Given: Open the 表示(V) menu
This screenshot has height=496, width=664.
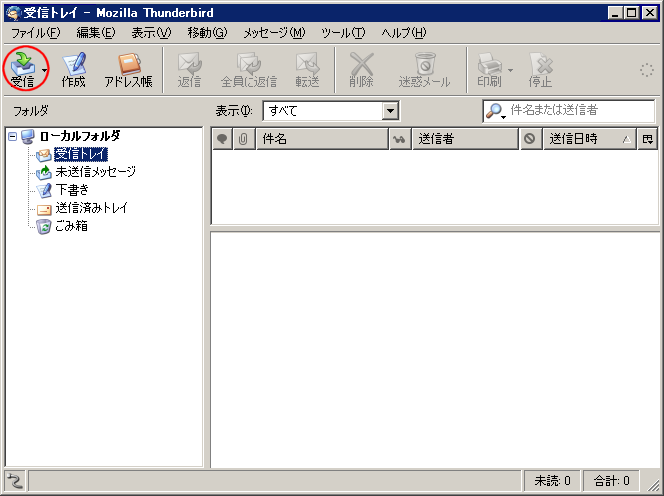Looking at the screenshot, I should pyautogui.click(x=151, y=33).
